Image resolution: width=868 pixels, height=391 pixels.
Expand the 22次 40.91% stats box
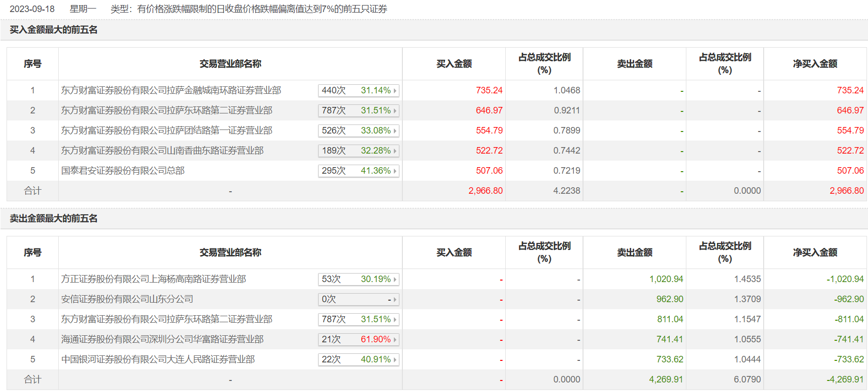359,359
